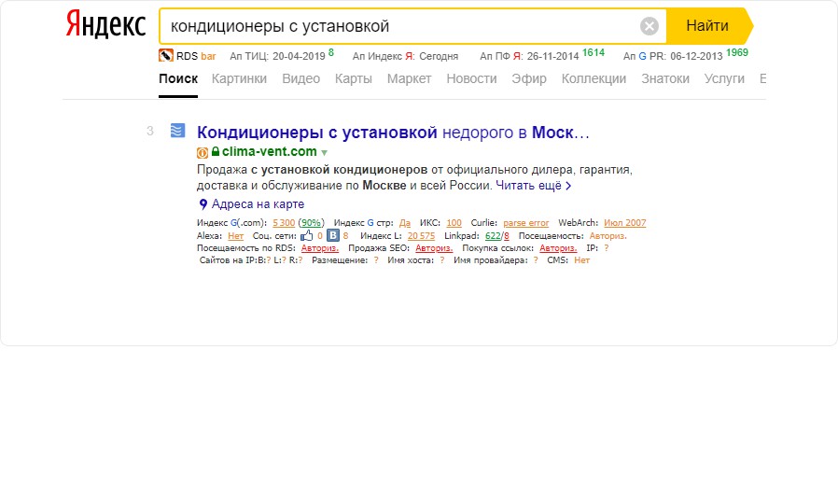Click the Ап G PR: 06-12-2013 text
838x504 pixels.
pyautogui.click(x=673, y=56)
